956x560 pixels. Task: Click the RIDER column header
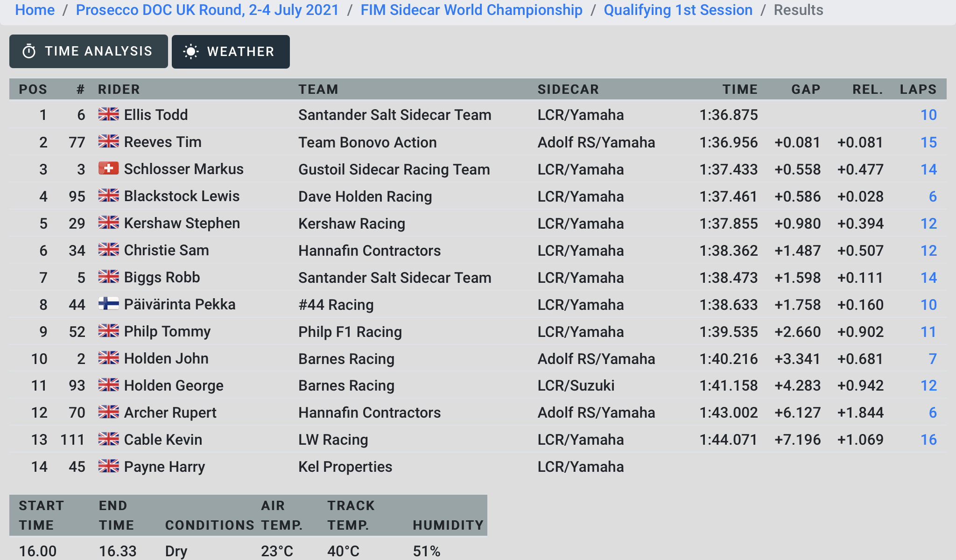pyautogui.click(x=119, y=89)
